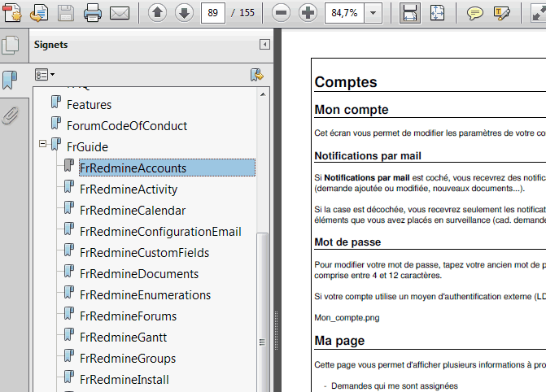This screenshot has width=546, height=392.
Task: Select the FrRedmineForums bookmark
Action: pyautogui.click(x=128, y=316)
